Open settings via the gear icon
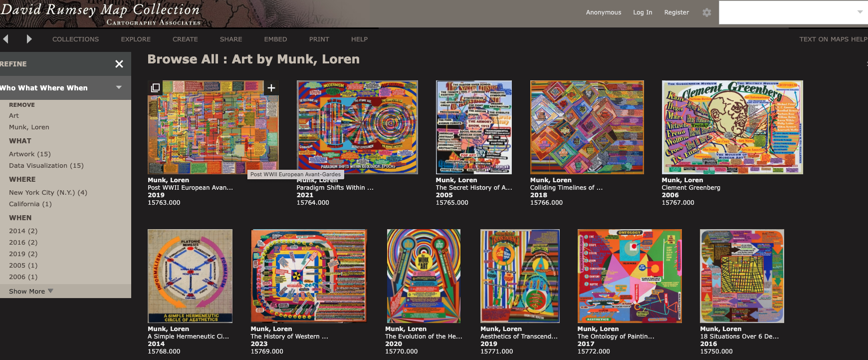Image resolution: width=868 pixels, height=360 pixels. click(x=706, y=12)
